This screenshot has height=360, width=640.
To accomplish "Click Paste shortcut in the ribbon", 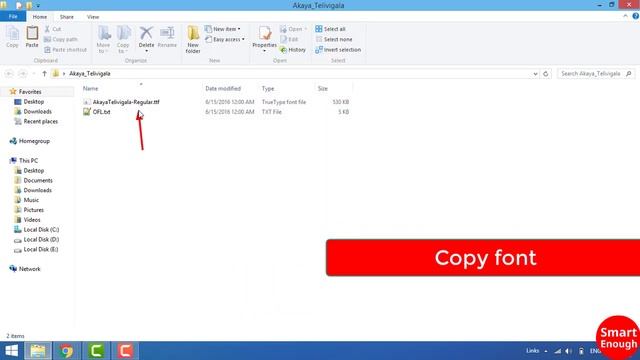I will (65, 49).
